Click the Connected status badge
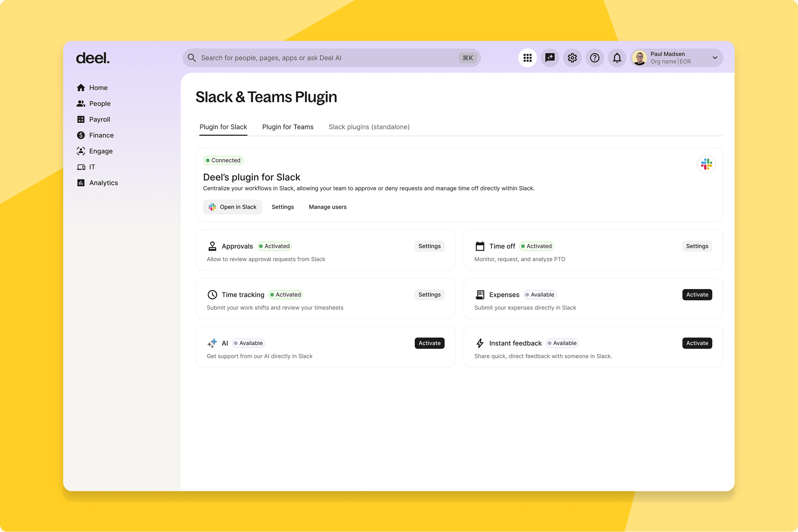Screen dimensions: 798x532 (x=223, y=160)
